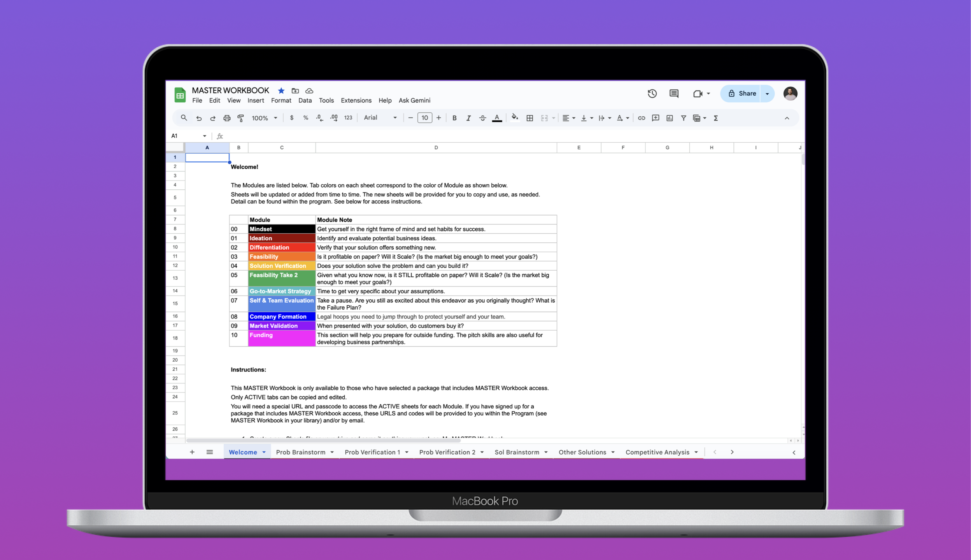This screenshot has height=560, width=971.
Task: Expand the Welcome tab options arrow
Action: coord(264,452)
